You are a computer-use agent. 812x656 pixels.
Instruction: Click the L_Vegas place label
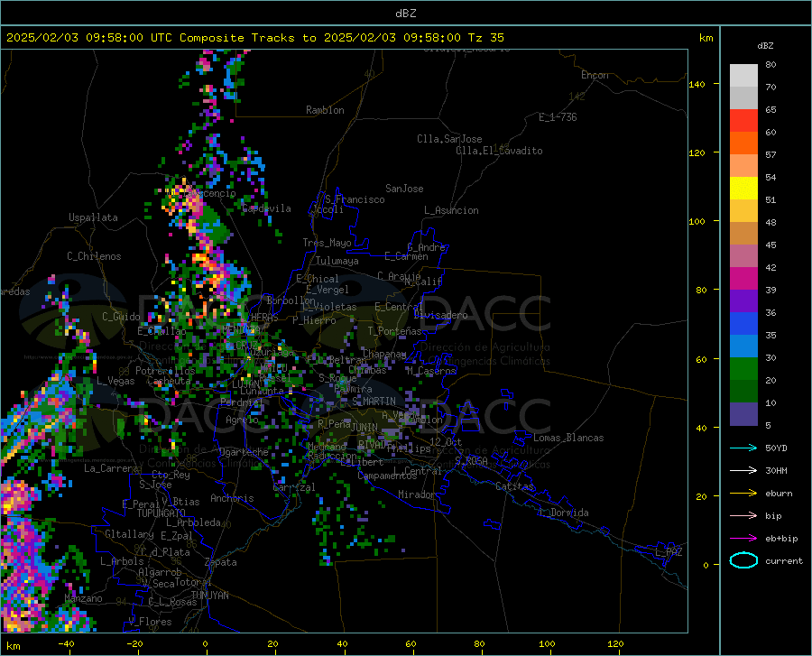click(115, 381)
